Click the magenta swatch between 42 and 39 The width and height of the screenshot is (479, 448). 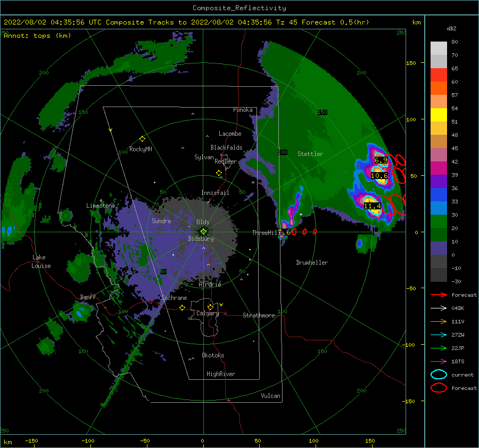(x=439, y=168)
